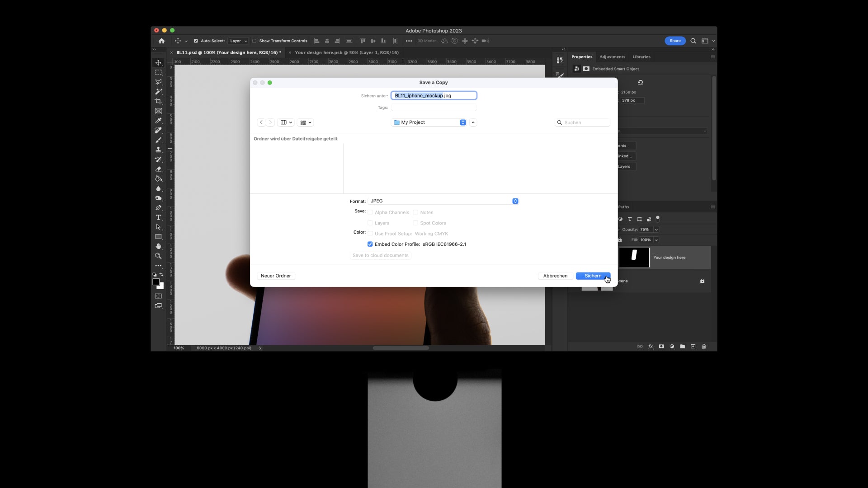Select the Crop tool

[x=159, y=101]
